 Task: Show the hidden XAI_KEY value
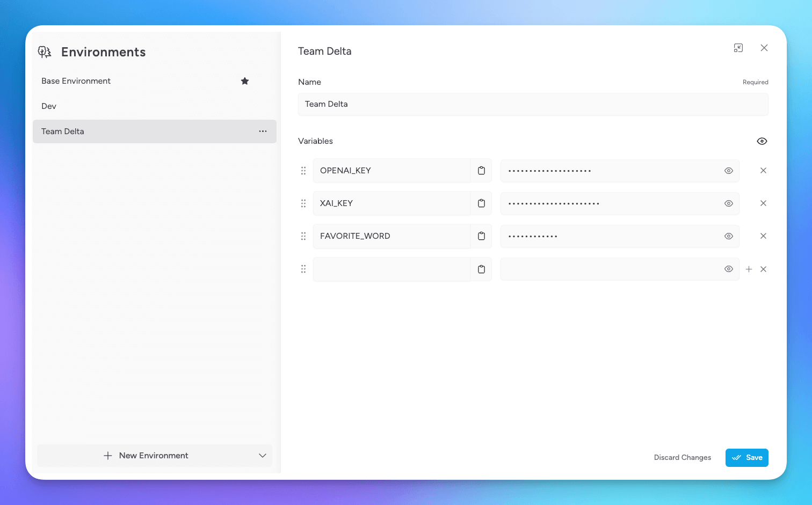tap(728, 203)
